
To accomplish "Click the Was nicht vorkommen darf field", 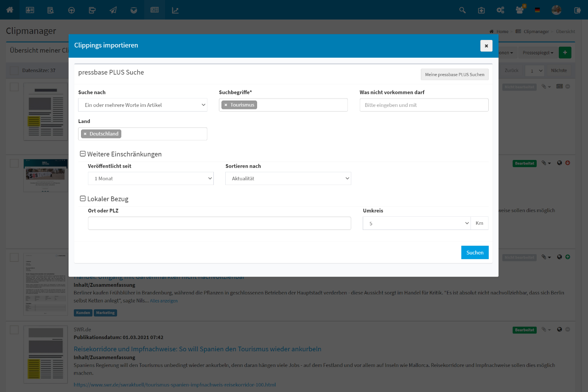I will pyautogui.click(x=424, y=105).
